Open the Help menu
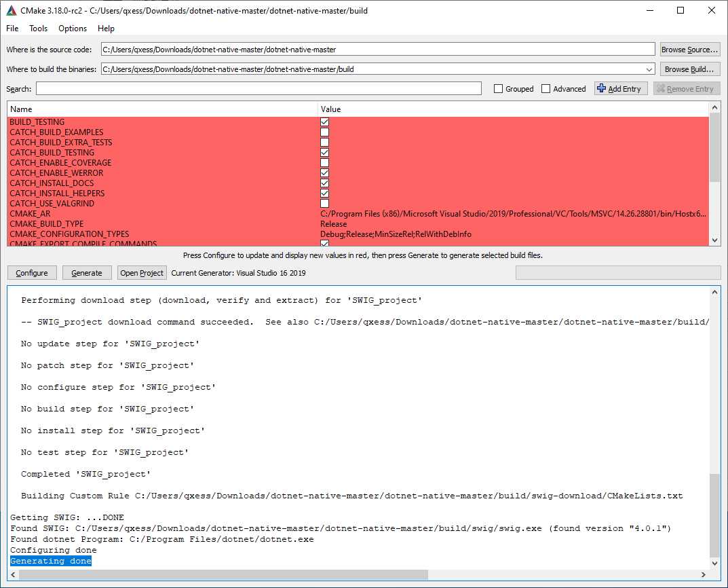Viewport: 728px width, 588px height. click(106, 29)
